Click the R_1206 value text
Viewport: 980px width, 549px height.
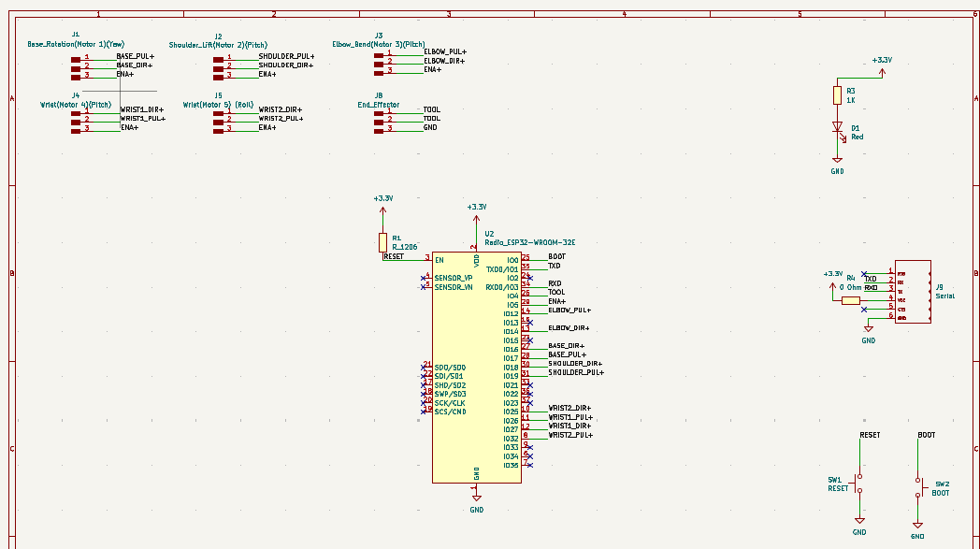point(405,247)
